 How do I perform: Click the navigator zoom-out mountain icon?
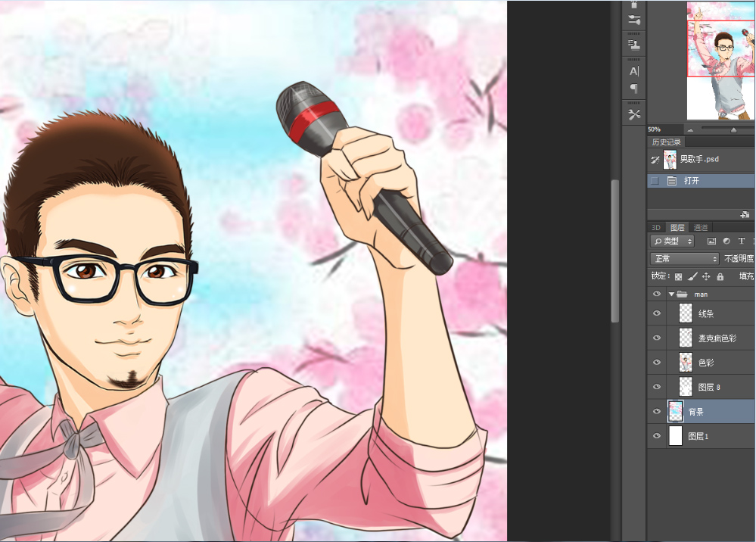coord(690,129)
